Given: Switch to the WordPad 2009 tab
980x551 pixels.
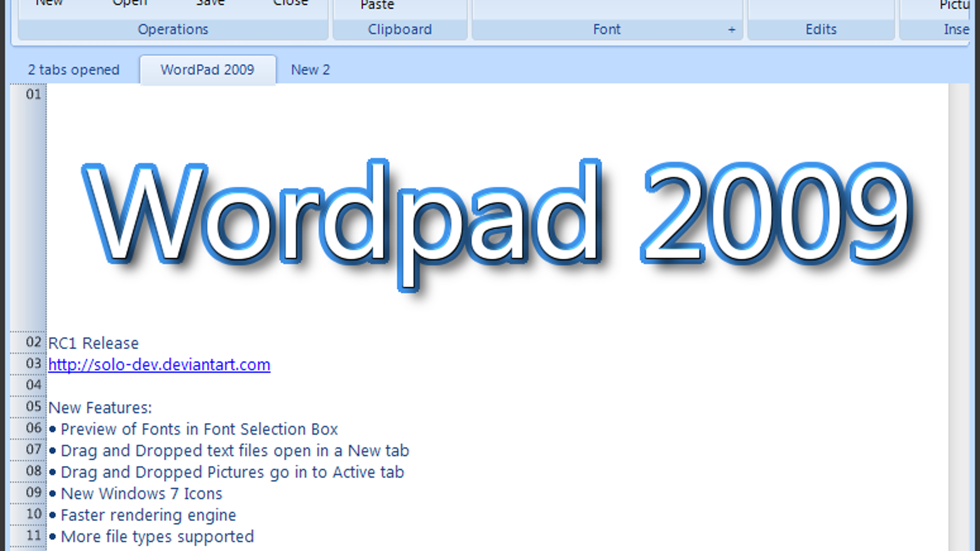Looking at the screenshot, I should point(208,70).
